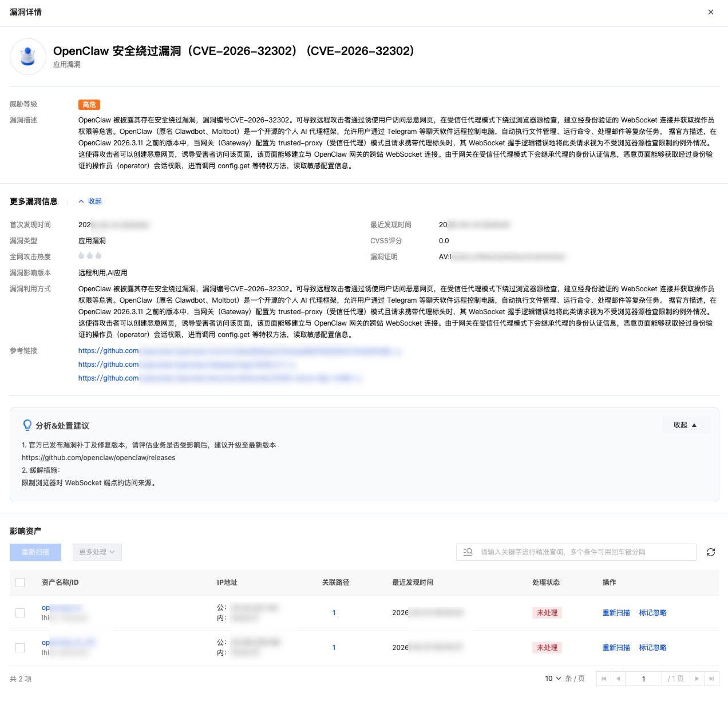This screenshot has width=728, height=709.
Task: Click 关联路径 value 1 in second row
Action: click(334, 648)
